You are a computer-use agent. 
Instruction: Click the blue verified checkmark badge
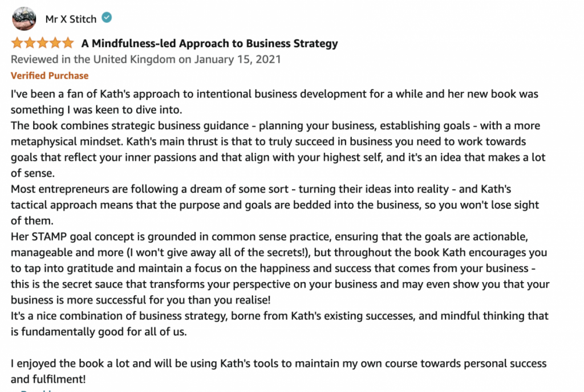click(107, 18)
